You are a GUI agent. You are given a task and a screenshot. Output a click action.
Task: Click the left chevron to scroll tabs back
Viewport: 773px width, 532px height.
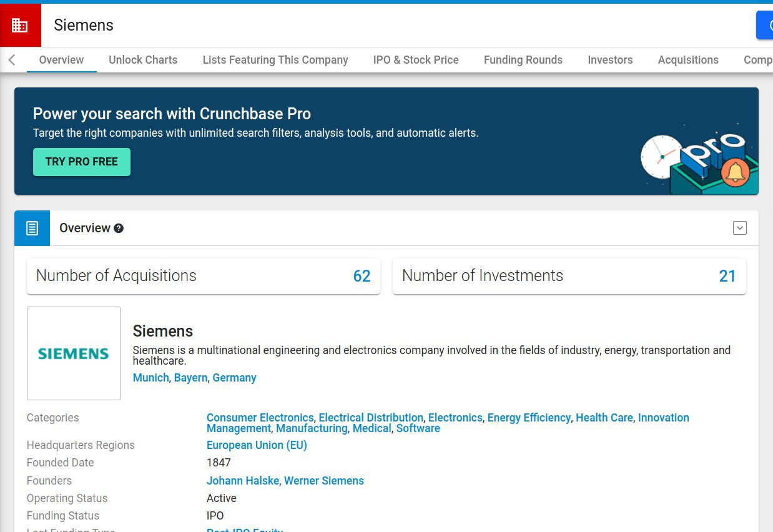(12, 60)
